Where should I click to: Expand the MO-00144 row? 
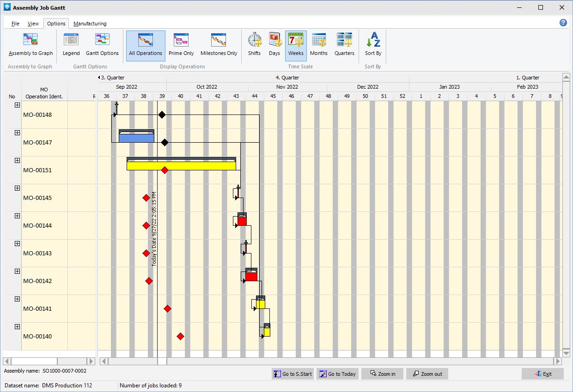coord(17,216)
